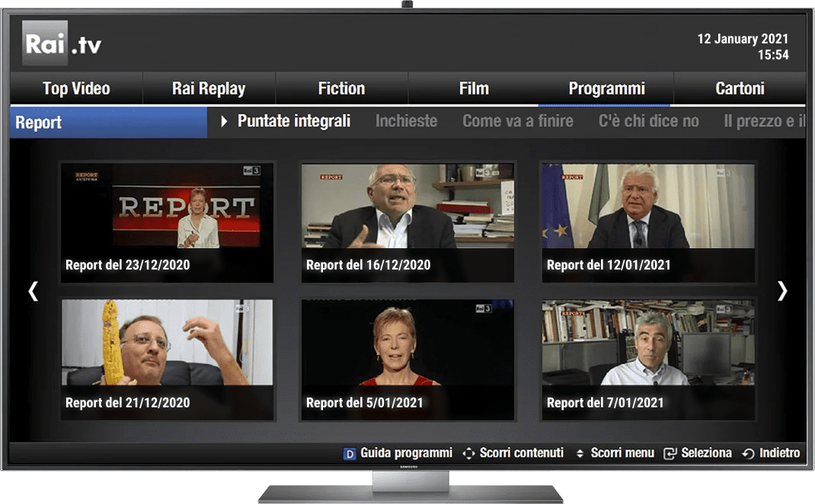Select the Film tab
Image resolution: width=815 pixels, height=504 pixels.
pos(474,89)
